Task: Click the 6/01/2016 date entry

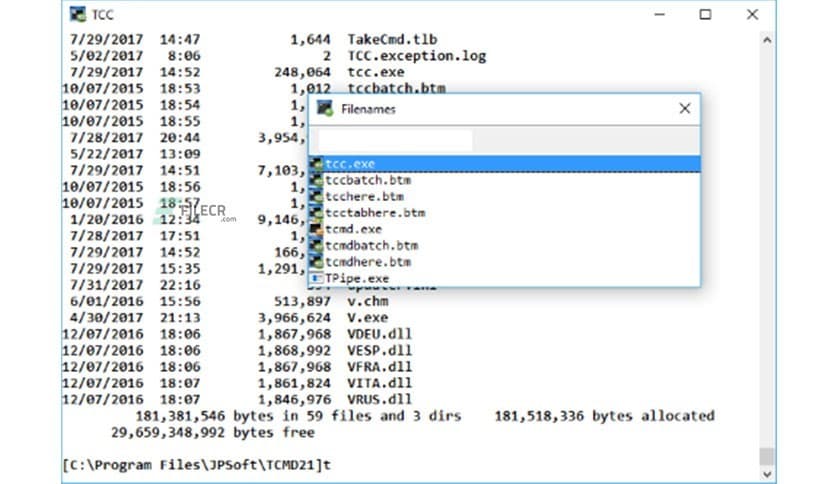Action: coord(107,301)
